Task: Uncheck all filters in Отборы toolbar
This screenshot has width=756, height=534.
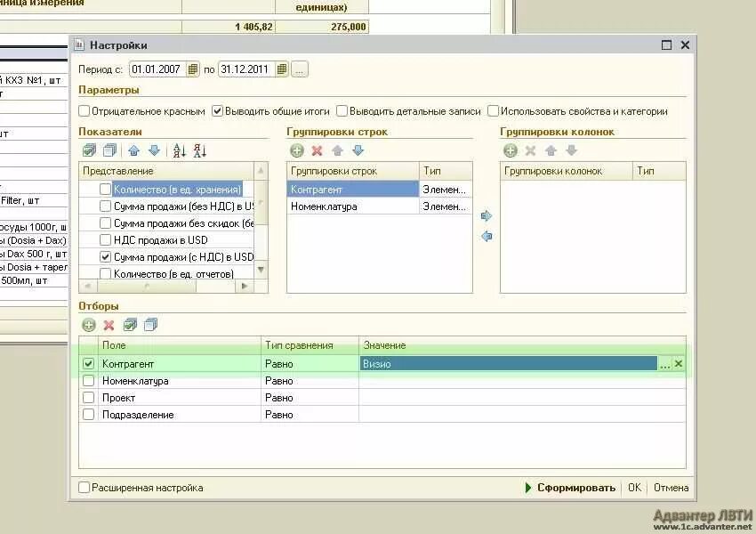Action: coord(151,325)
